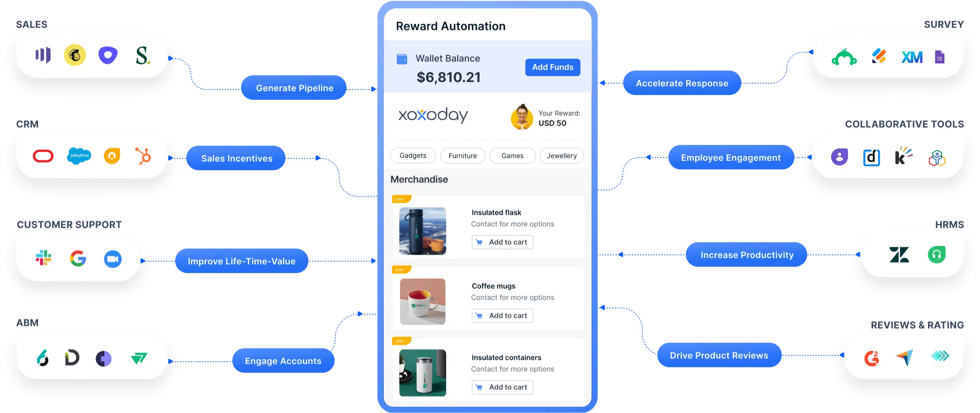980x413 pixels.
Task: Click the Sales Incentives pill
Action: click(236, 158)
